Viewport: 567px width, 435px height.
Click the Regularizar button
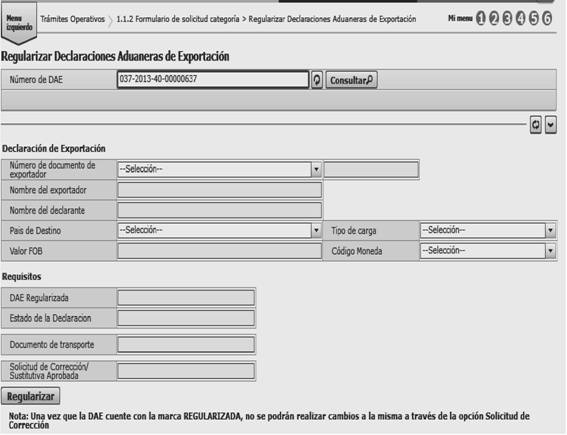click(x=31, y=396)
